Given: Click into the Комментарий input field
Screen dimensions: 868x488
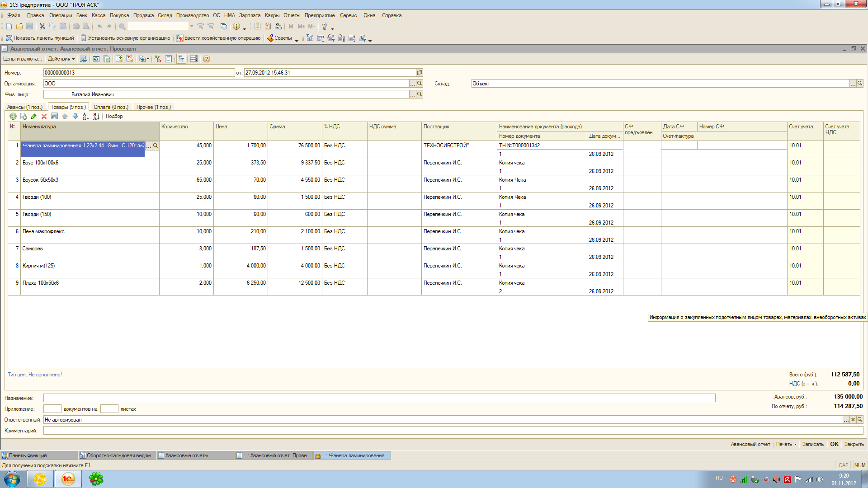Looking at the screenshot, I should (453, 431).
